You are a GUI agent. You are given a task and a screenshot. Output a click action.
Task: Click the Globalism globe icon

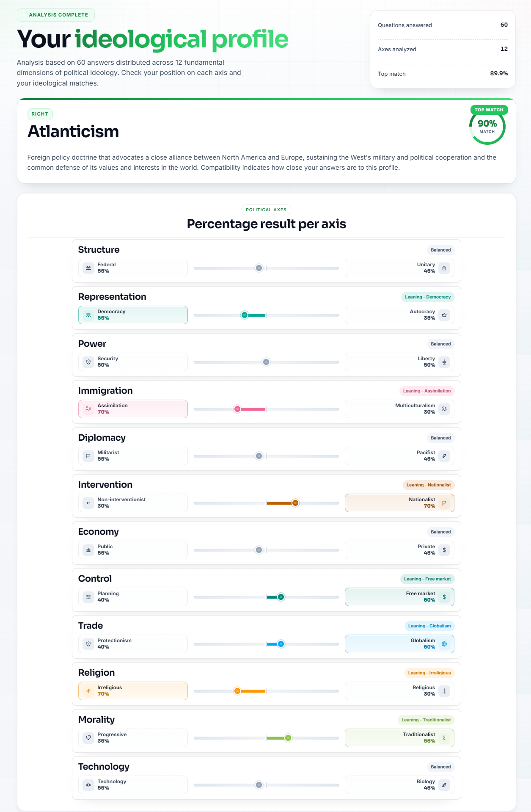[x=444, y=644]
